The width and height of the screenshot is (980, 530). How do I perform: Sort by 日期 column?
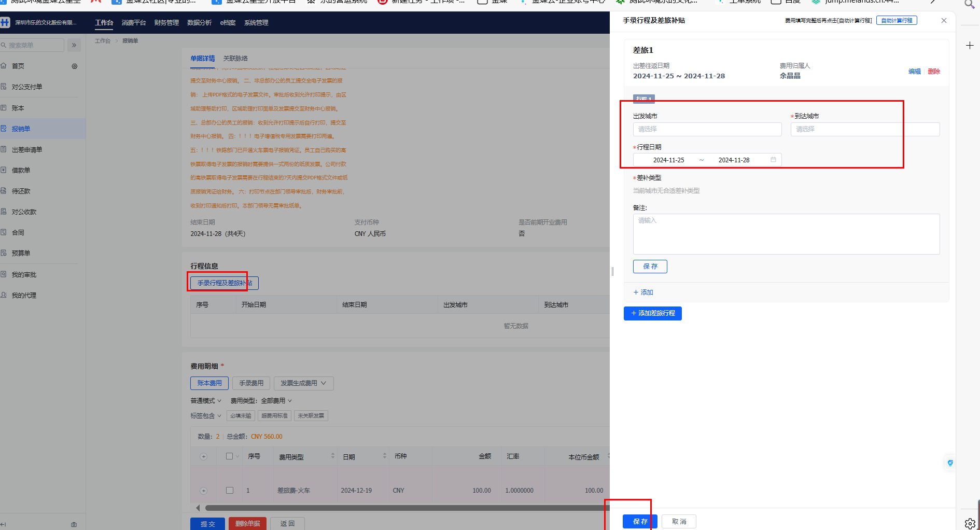[x=384, y=456]
